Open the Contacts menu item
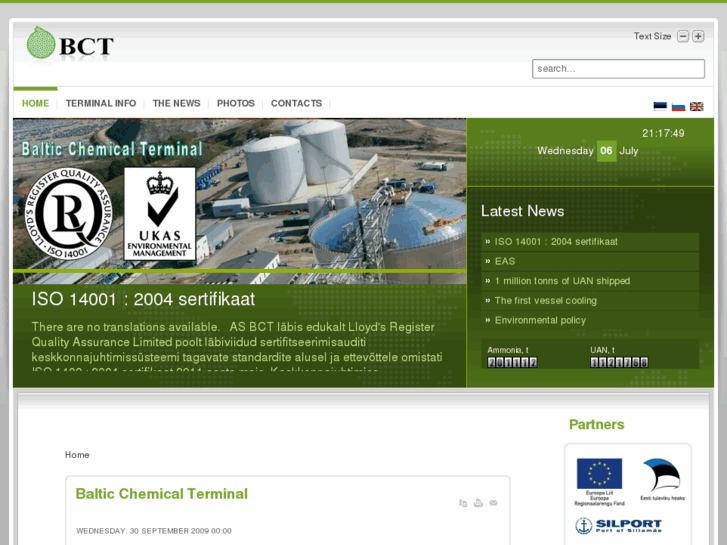Viewport: 727px width, 545px height. [x=296, y=103]
